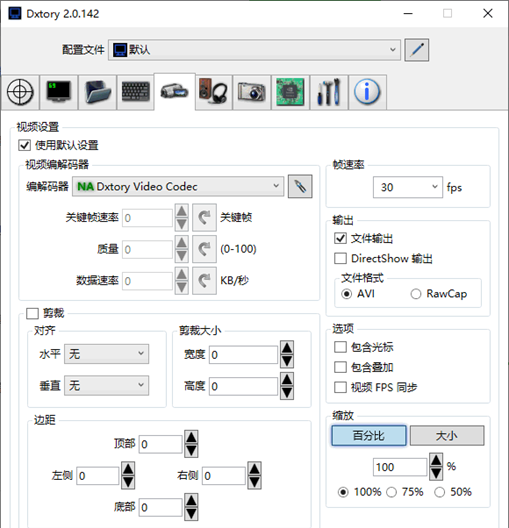Reset data rate with arrow button

[x=204, y=280]
